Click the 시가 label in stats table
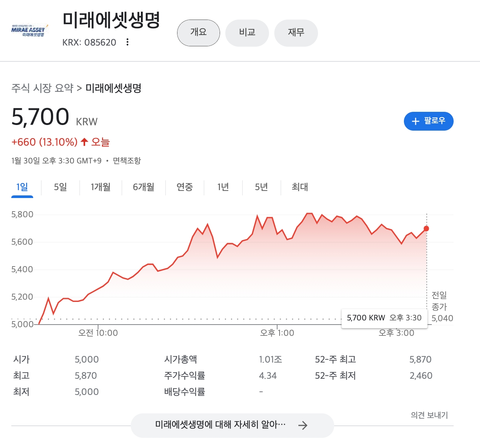480x448 pixels. point(21,360)
